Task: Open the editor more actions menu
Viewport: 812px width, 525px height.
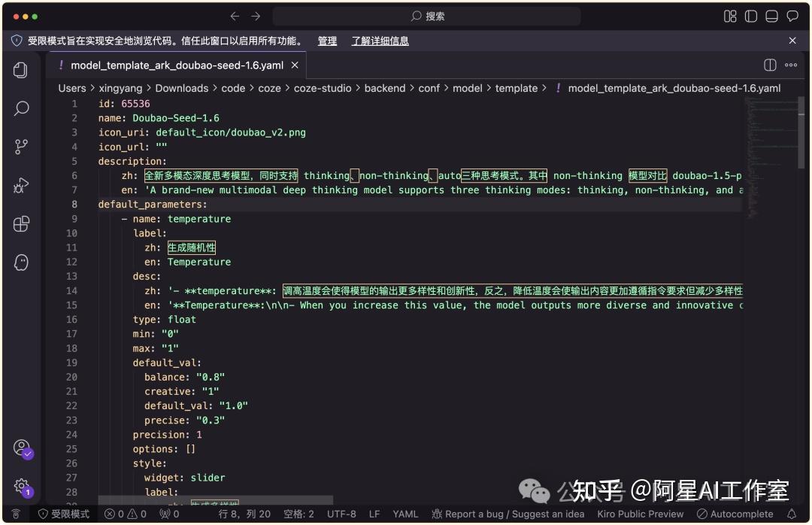Action: (791, 65)
